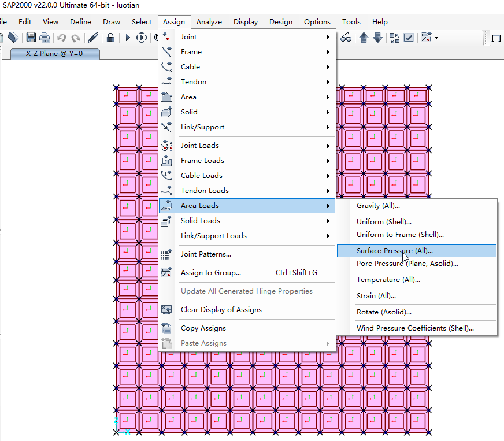This screenshot has height=441, width=504.
Task: Switch to X-Z Plane @ Y=0 tab
Action: pyautogui.click(x=54, y=53)
